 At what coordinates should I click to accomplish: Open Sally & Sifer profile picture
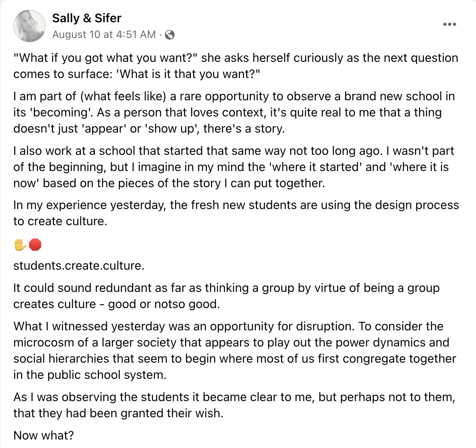(x=29, y=26)
